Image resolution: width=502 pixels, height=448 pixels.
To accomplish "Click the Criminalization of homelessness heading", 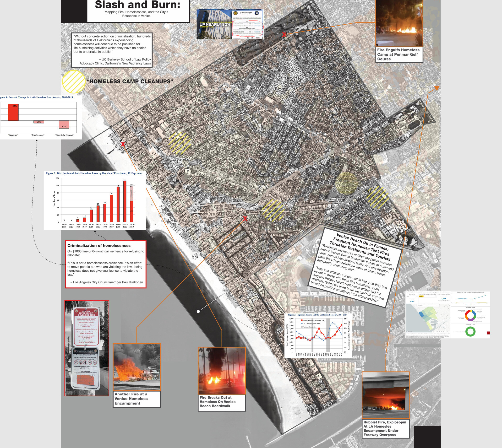I will pos(99,245).
